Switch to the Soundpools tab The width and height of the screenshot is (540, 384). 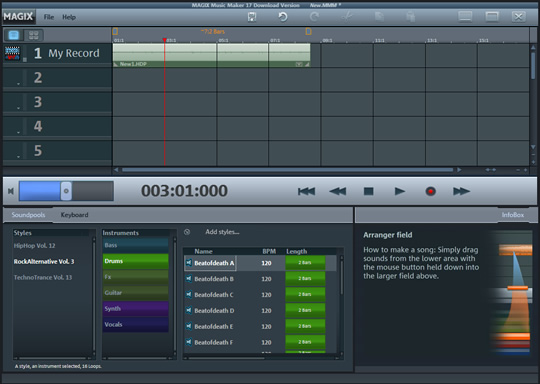28,215
